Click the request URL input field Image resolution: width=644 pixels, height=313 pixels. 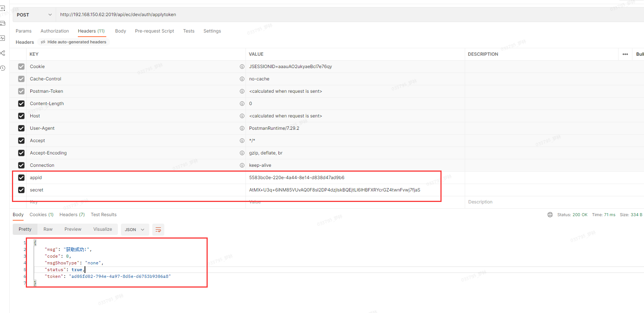click(x=337, y=15)
